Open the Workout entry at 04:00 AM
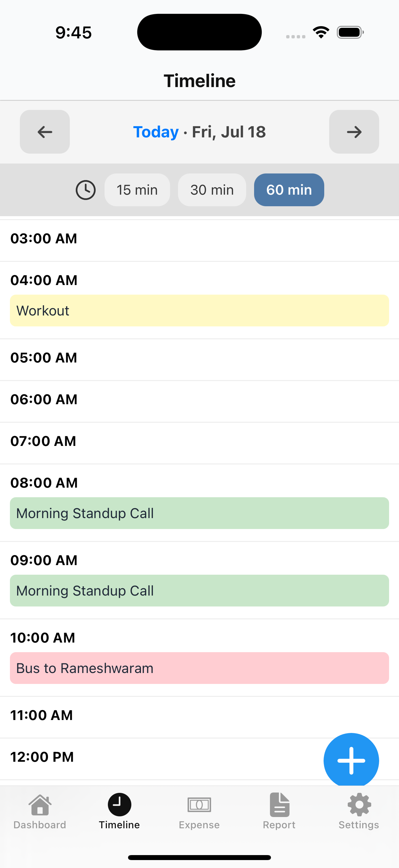399x868 pixels. tap(199, 311)
